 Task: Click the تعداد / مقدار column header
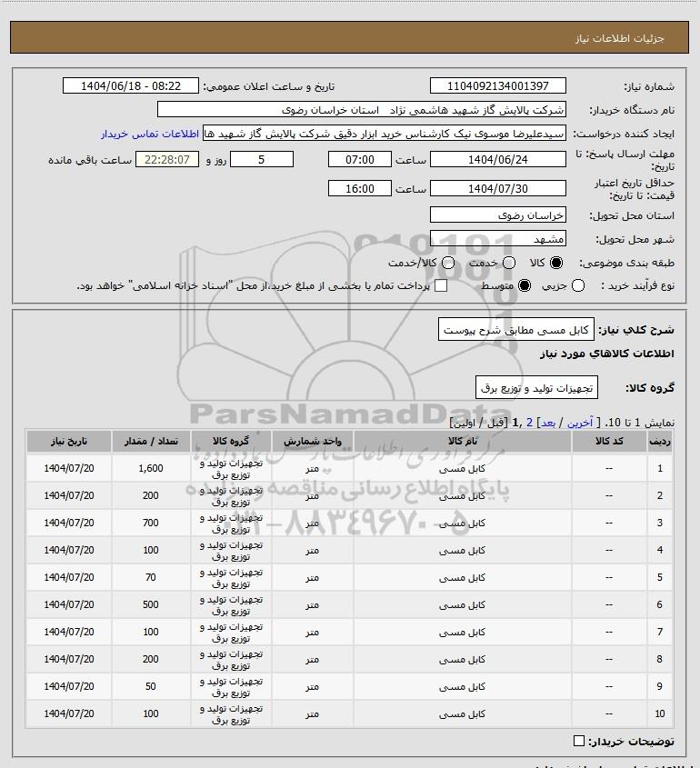click(x=151, y=442)
